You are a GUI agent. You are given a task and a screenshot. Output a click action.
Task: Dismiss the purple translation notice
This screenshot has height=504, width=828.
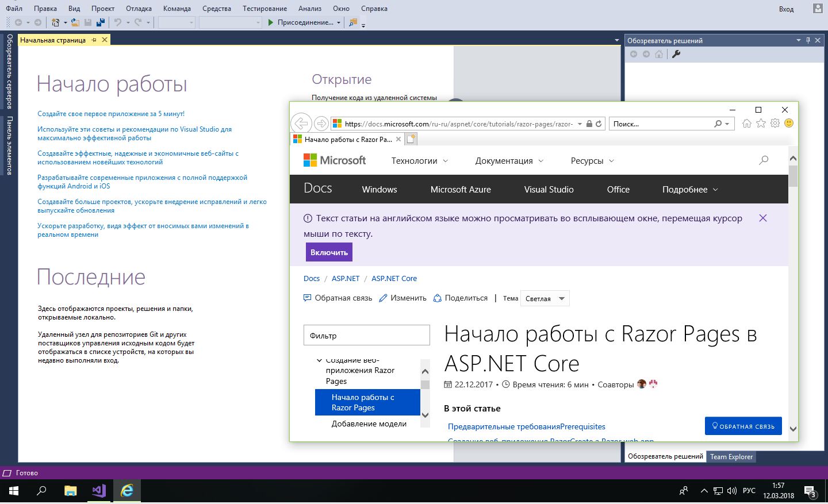point(763,218)
